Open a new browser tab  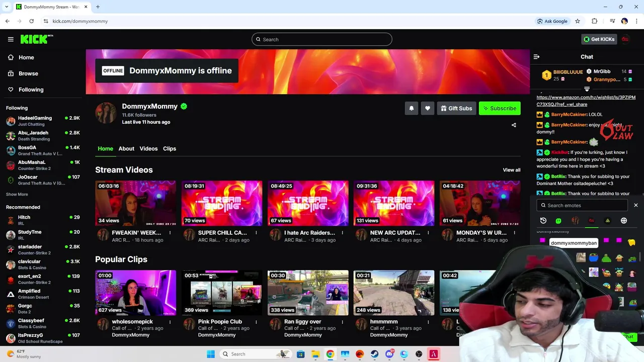98,7
